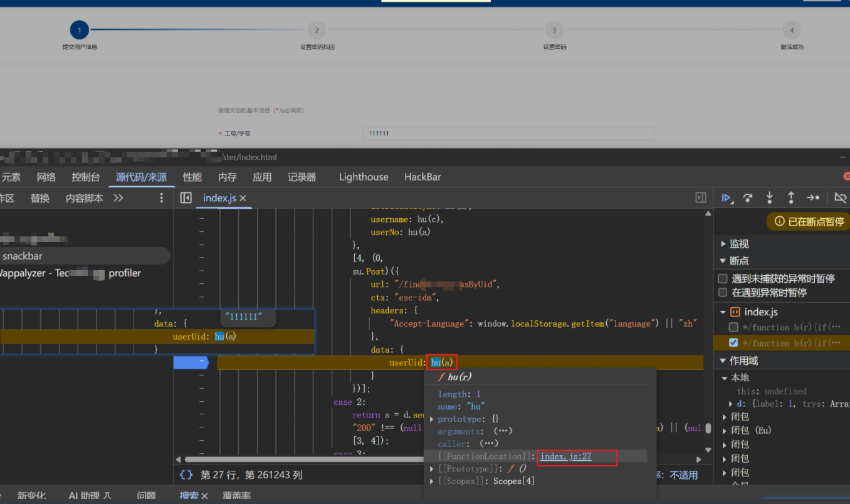Close the 搜索 drawer tab

point(204,496)
